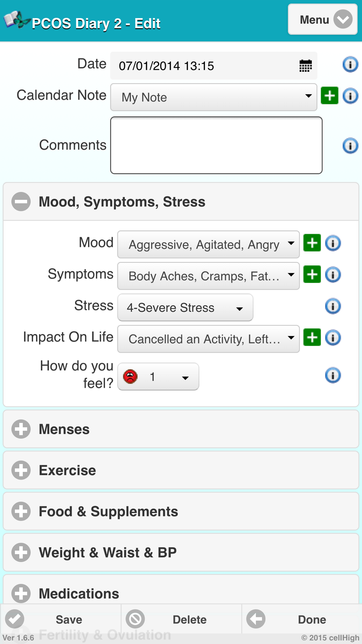Add a new Calendar Note with plus icon
The image size is (362, 644).
(329, 96)
